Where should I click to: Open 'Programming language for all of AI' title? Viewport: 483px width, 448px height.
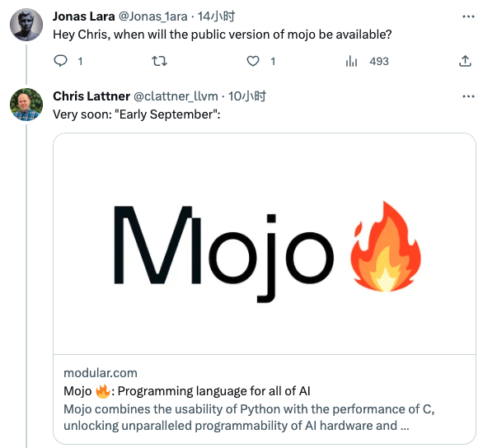click(x=213, y=391)
